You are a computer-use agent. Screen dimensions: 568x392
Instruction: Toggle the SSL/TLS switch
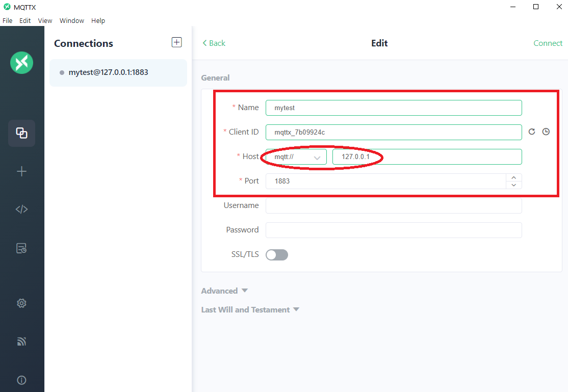click(276, 254)
